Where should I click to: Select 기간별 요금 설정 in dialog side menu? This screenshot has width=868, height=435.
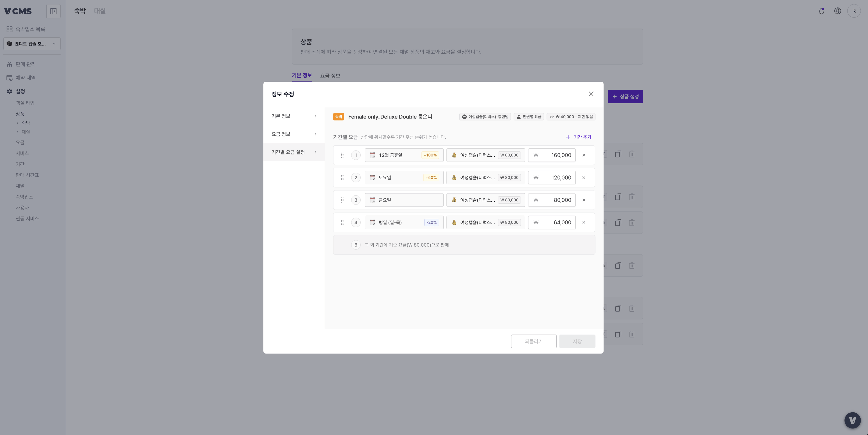[294, 152]
